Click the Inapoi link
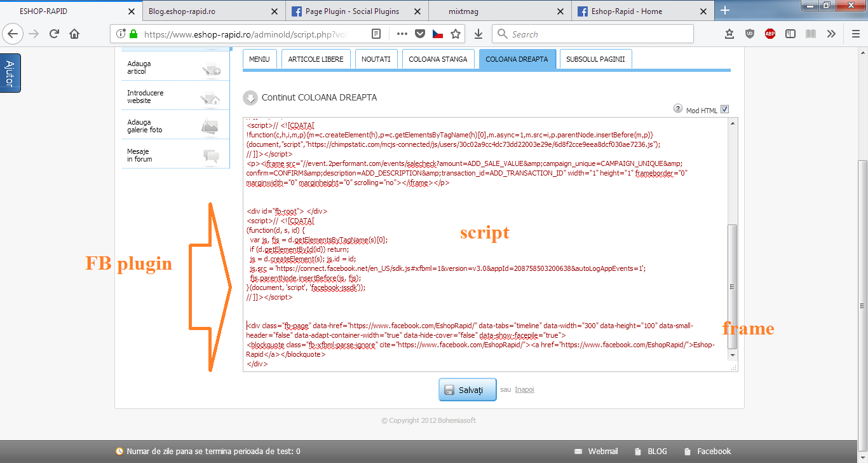 click(524, 389)
